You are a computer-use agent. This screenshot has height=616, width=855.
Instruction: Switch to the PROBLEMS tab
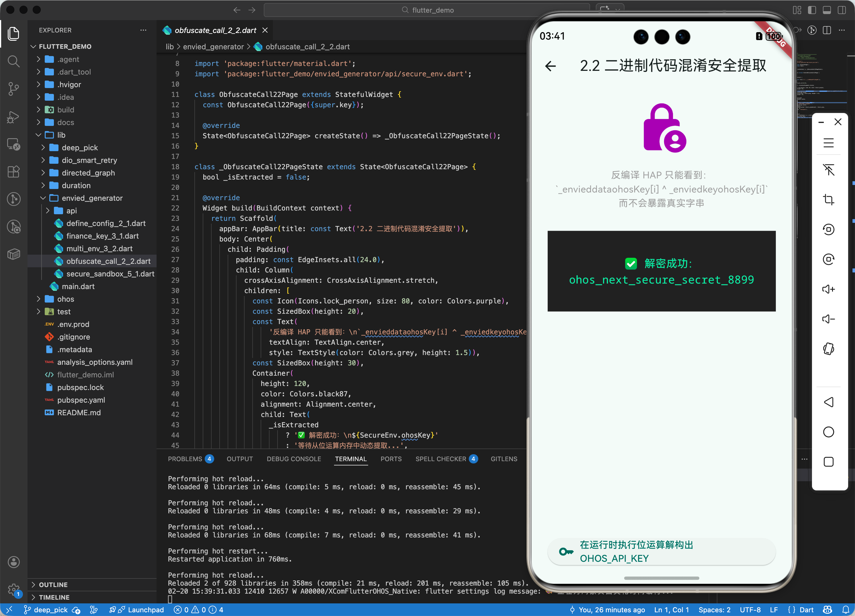pos(185,459)
